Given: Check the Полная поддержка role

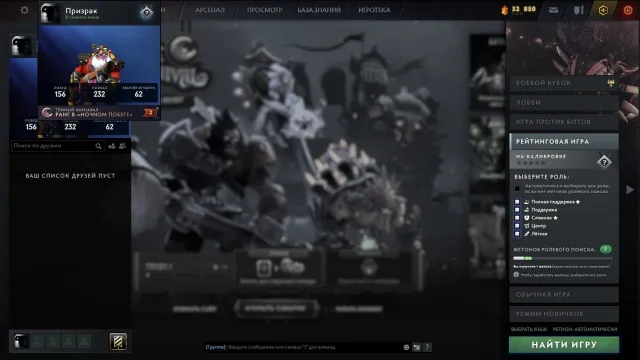Looking at the screenshot, I should point(517,202).
